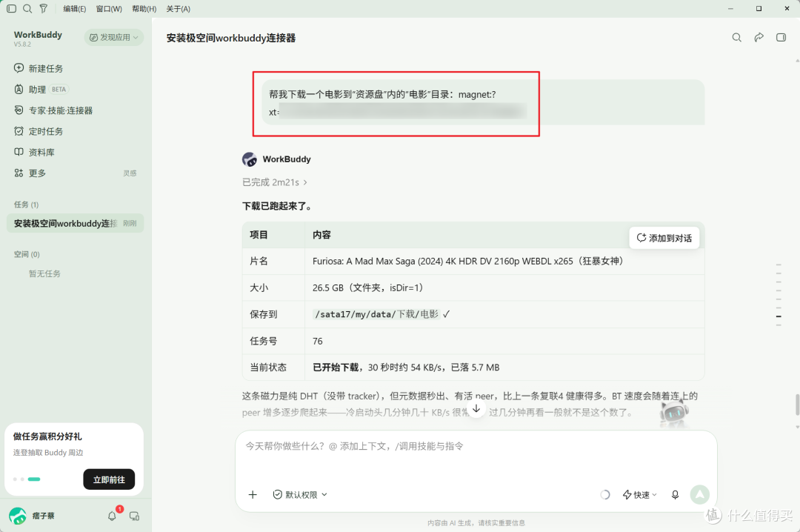Click the path /sata17/my/data/下载/电影
Screen dimensions: 800x532
[376, 314]
